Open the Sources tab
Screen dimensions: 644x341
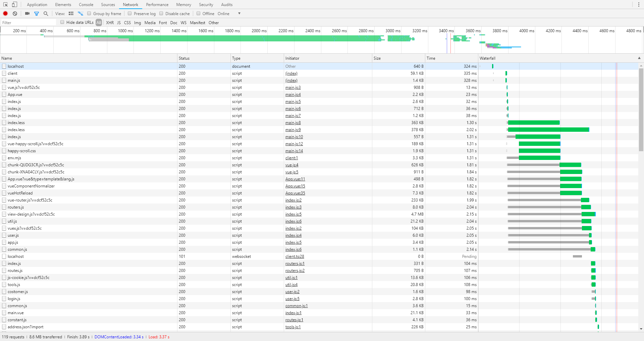pos(108,5)
